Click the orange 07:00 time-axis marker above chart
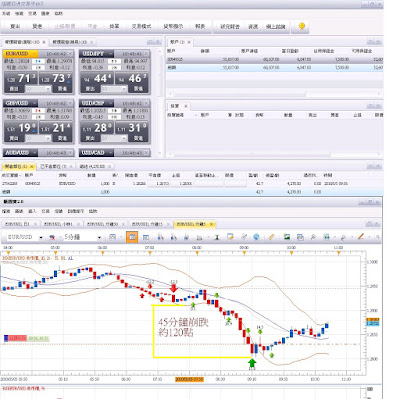This screenshot has width=400, height=399. click(x=150, y=253)
